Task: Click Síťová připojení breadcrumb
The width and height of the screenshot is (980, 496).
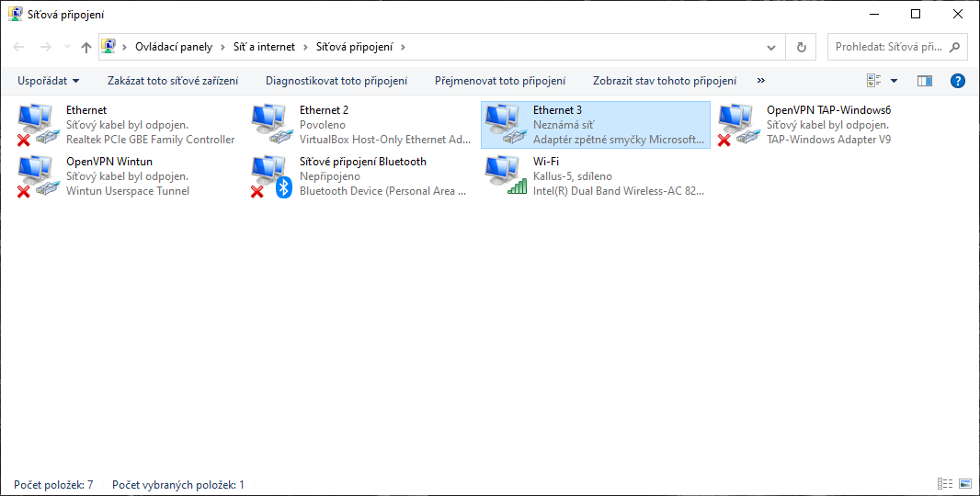Action: pyautogui.click(x=354, y=47)
